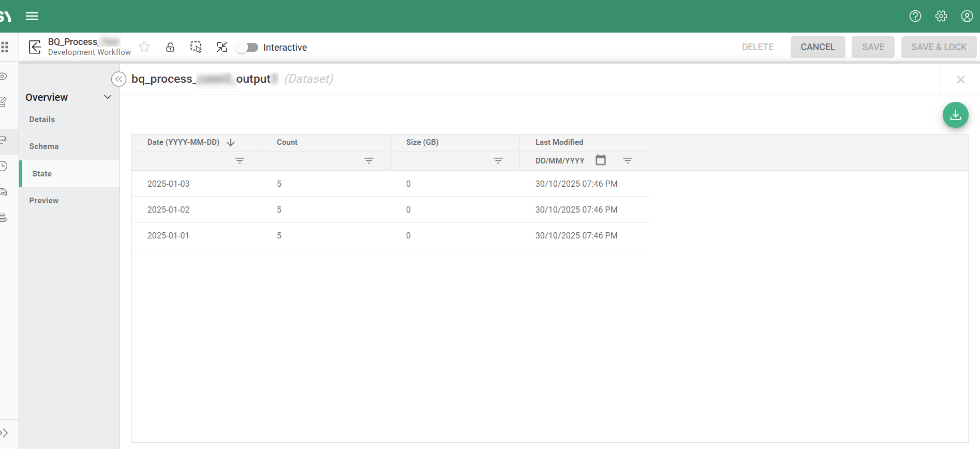Open filter for Size (GB) column
This screenshot has height=449, width=980.
coord(498,161)
